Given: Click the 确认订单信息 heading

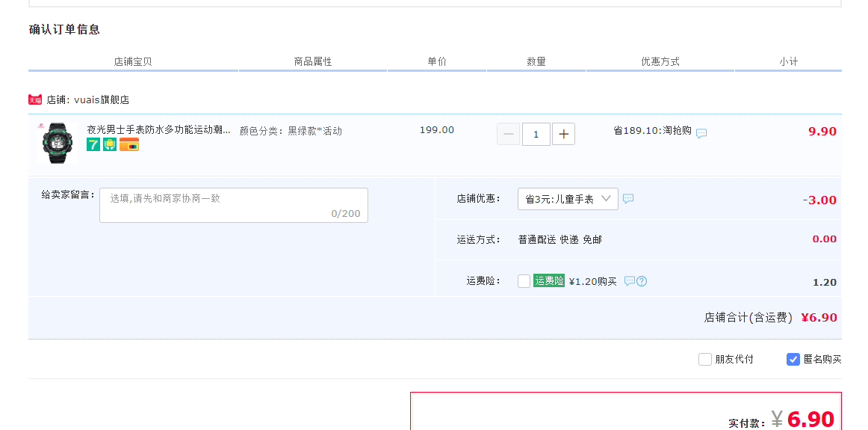Looking at the screenshot, I should (64, 30).
